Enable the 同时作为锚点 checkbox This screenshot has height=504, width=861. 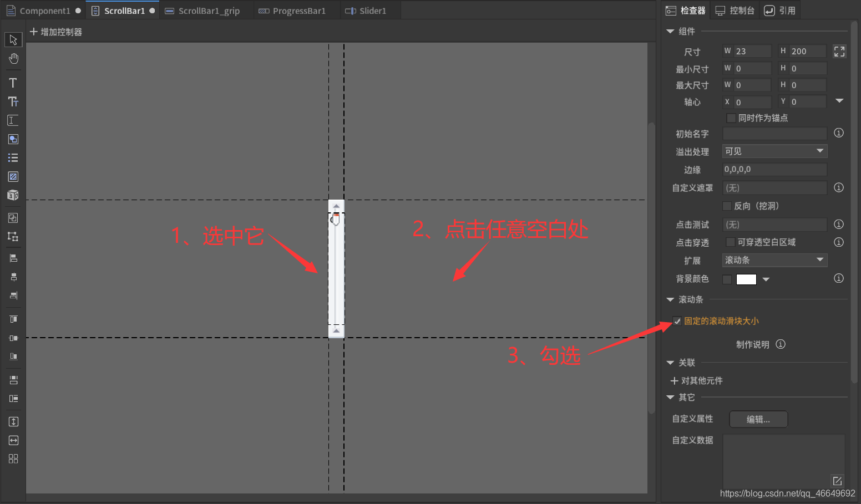click(x=731, y=118)
